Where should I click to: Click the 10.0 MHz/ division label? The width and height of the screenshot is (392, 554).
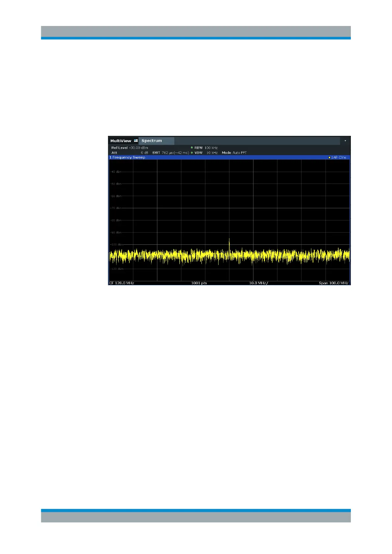(x=258, y=283)
